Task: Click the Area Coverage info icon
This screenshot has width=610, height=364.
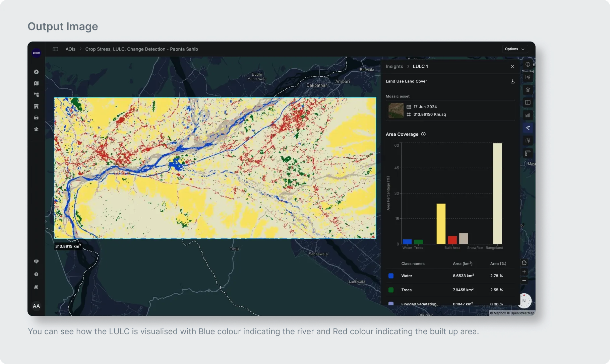Action: coord(423,134)
